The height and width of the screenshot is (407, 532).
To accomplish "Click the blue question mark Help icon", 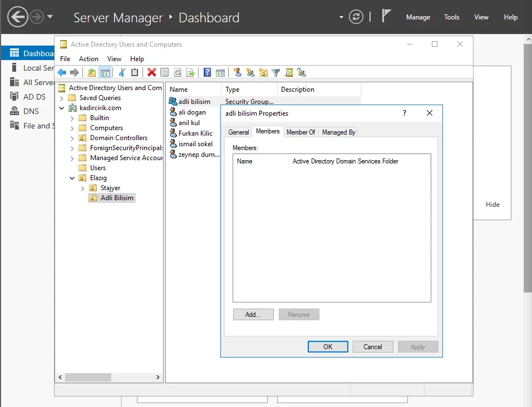I will pyautogui.click(x=208, y=72).
